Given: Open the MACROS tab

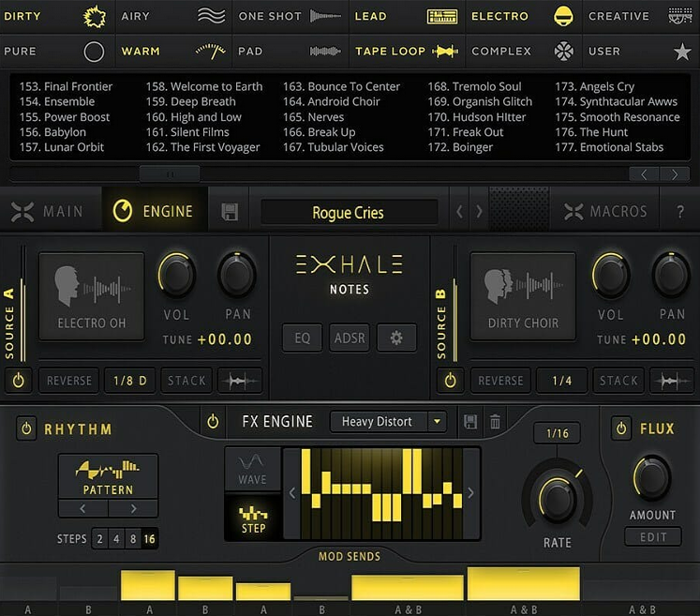Looking at the screenshot, I should point(605,211).
